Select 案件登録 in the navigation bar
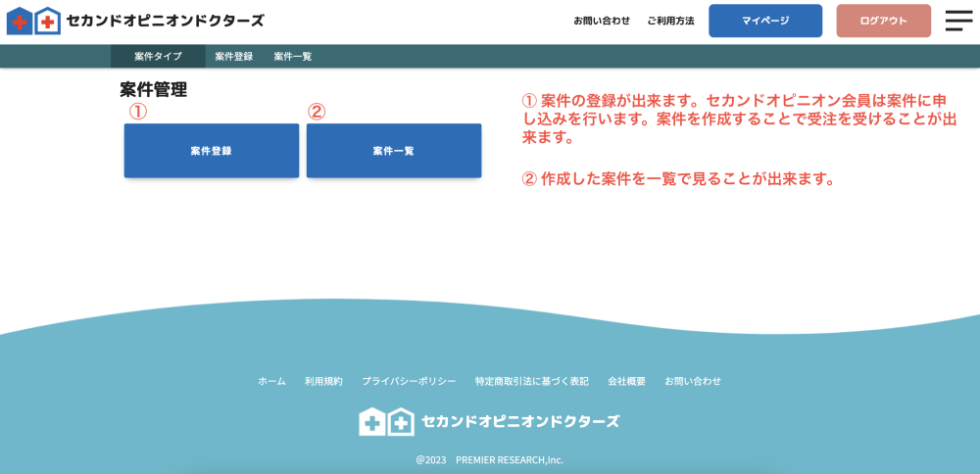The width and height of the screenshot is (980, 474). (234, 56)
